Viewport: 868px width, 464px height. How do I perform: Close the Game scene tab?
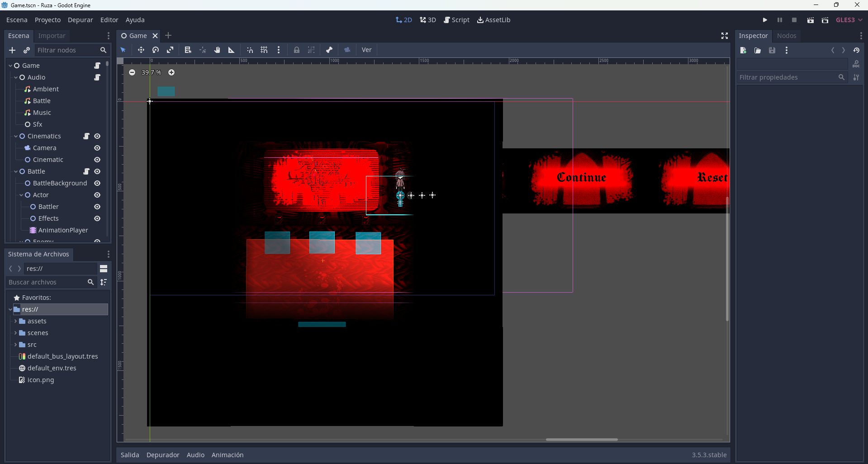point(155,36)
